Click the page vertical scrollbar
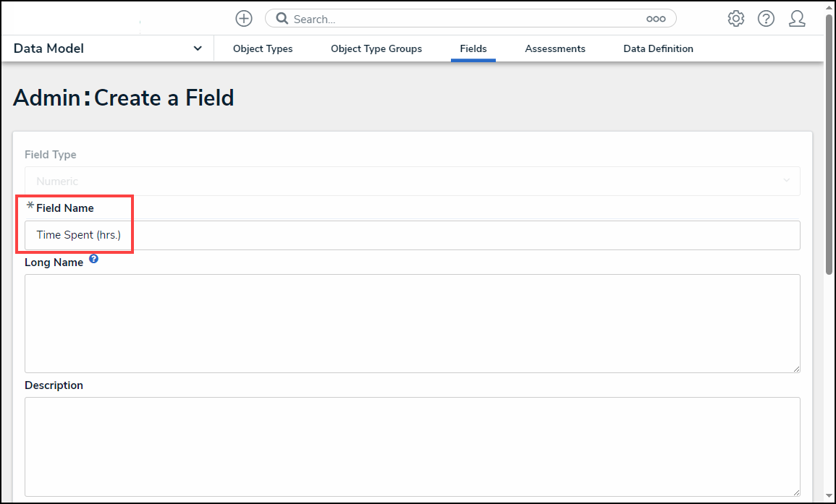The image size is (836, 504). (829, 145)
